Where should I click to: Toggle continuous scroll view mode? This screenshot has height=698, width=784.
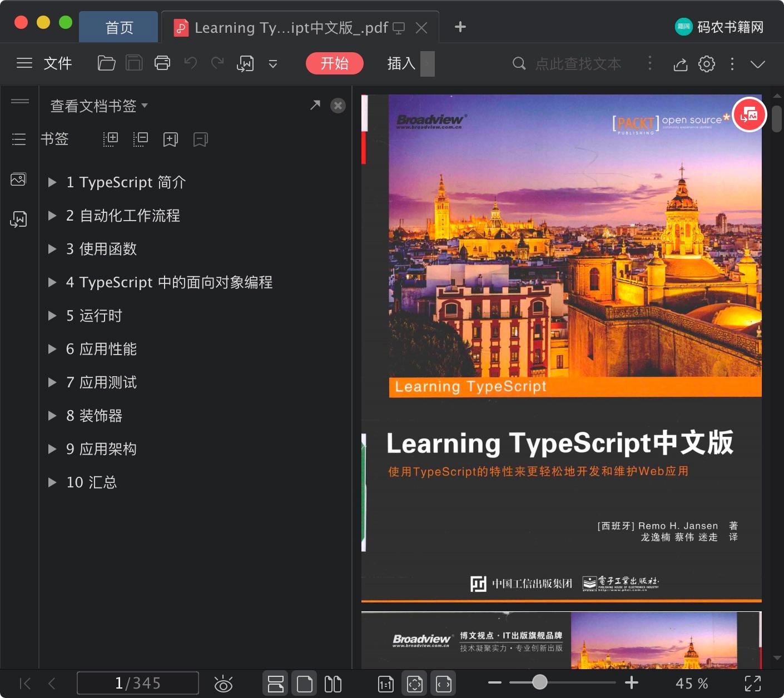click(276, 684)
